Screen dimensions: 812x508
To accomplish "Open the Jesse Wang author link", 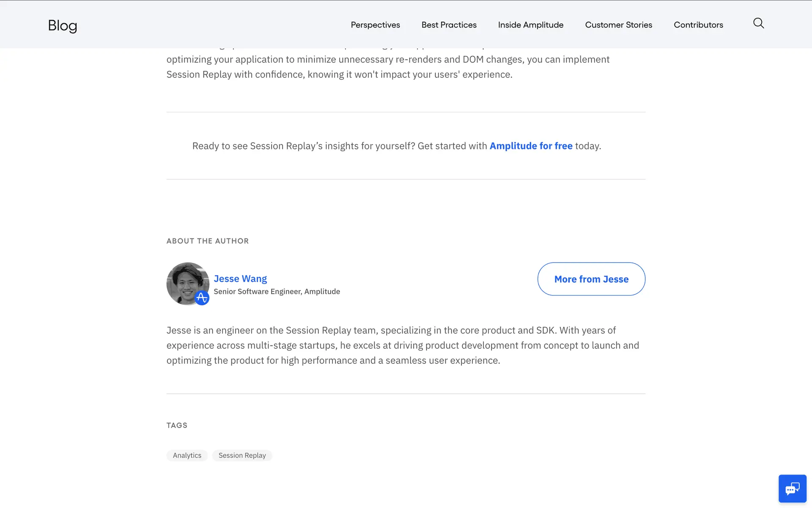I will click(x=240, y=279).
